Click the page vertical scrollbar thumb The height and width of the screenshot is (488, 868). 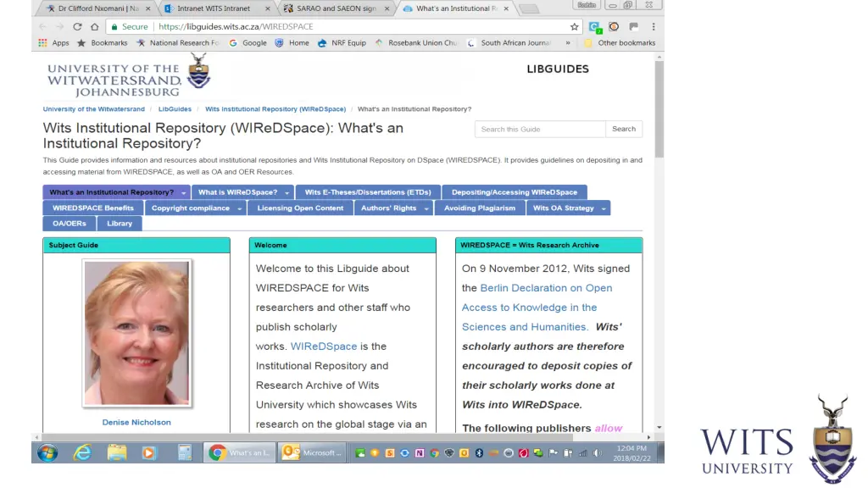[659, 109]
